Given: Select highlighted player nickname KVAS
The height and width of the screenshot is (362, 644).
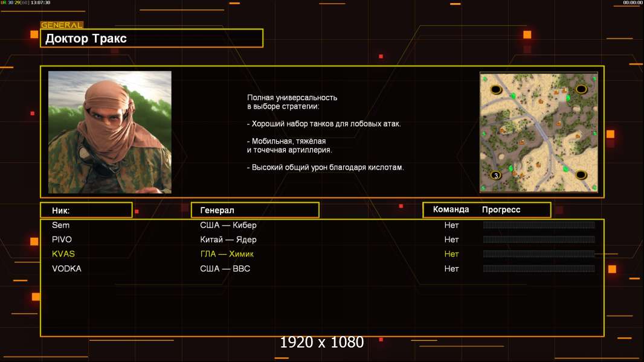Looking at the screenshot, I should [63, 254].
